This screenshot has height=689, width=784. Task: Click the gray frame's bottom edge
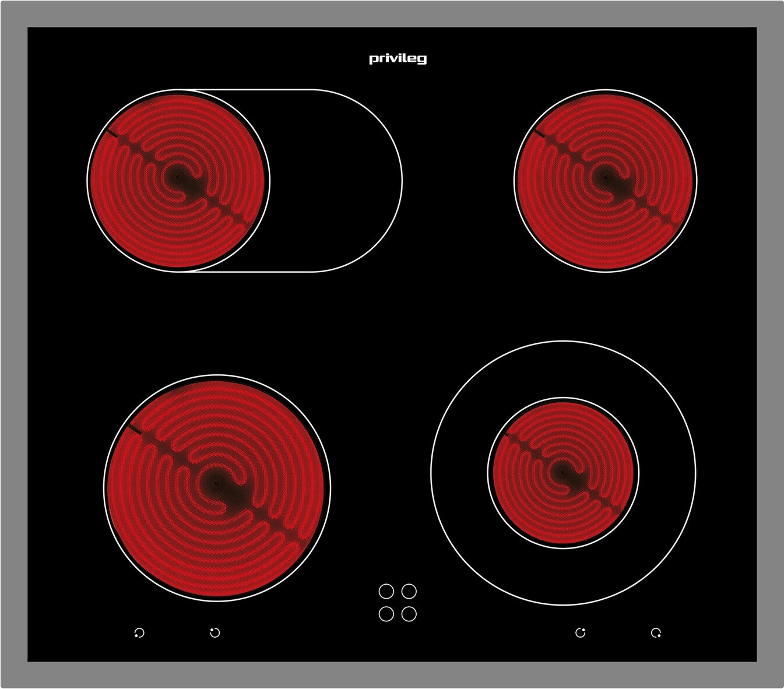pos(392,675)
